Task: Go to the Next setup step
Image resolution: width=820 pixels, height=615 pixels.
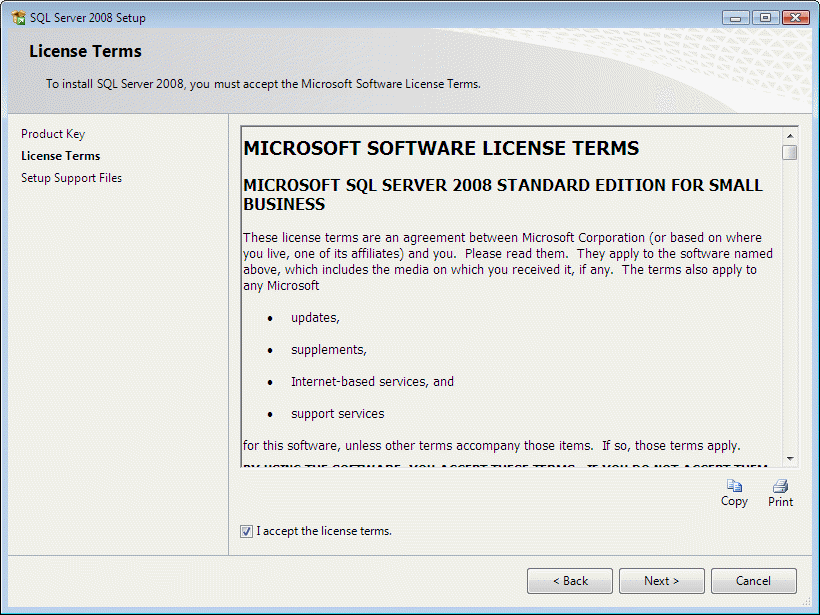Action: [662, 581]
